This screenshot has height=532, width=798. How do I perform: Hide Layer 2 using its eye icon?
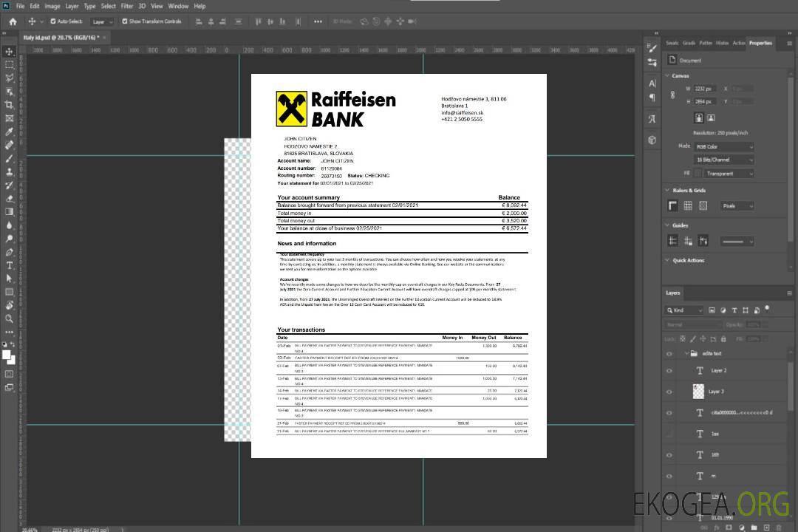pos(669,371)
